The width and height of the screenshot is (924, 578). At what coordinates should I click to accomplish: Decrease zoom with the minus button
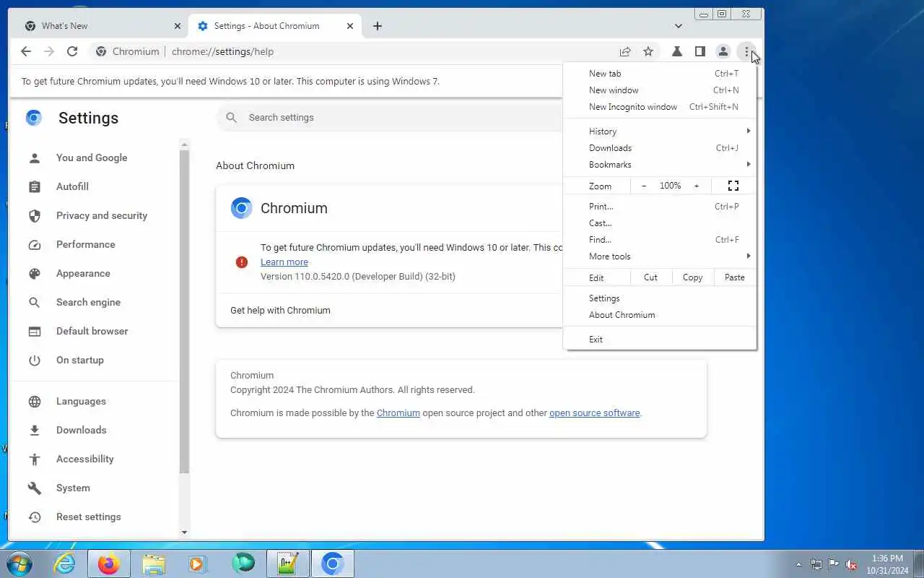coord(644,186)
